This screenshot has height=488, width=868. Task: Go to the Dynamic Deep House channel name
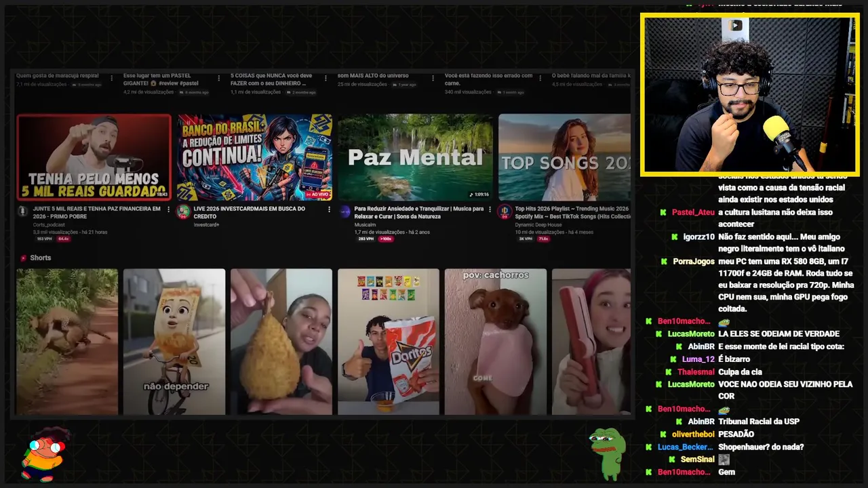(x=538, y=224)
